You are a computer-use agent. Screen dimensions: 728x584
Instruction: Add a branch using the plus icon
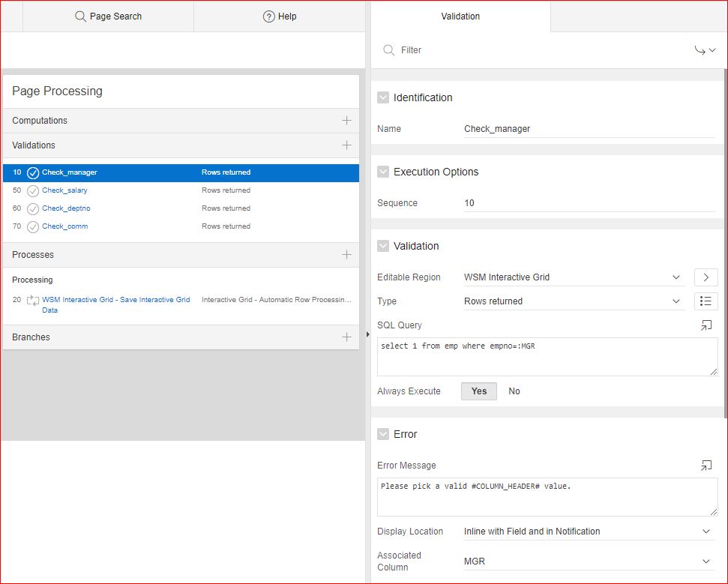(x=346, y=337)
